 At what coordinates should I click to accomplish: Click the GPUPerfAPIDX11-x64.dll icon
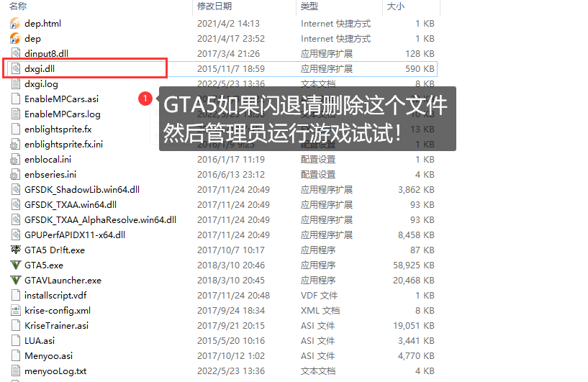(15, 235)
